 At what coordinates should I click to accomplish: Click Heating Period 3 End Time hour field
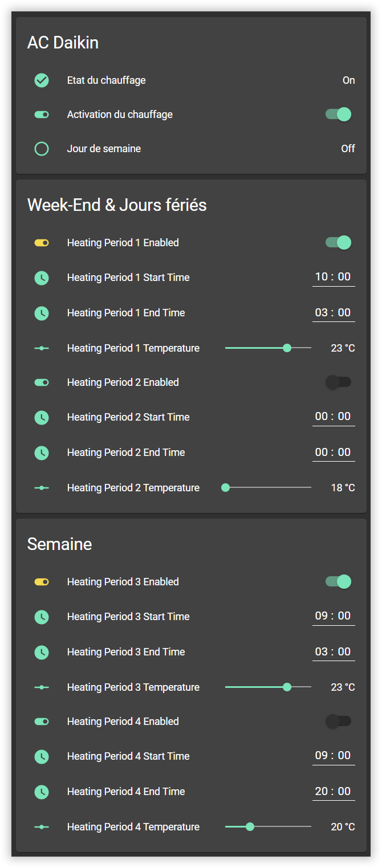tap(322, 651)
